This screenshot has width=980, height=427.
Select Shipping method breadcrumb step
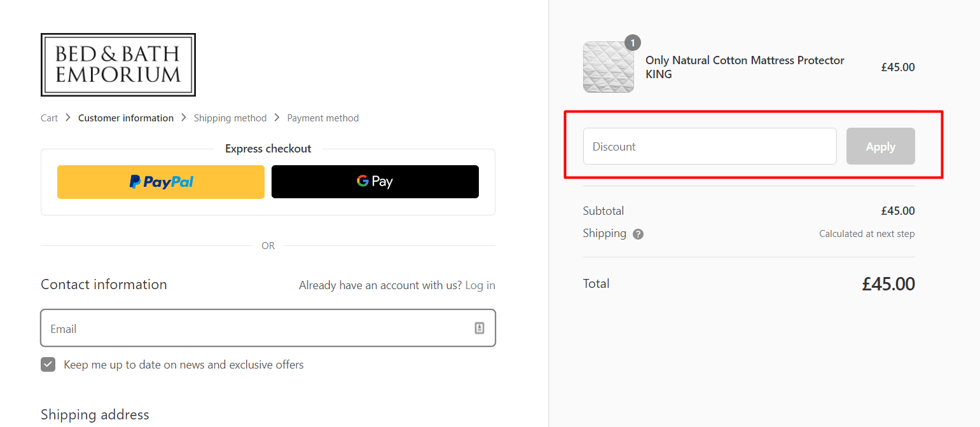230,118
